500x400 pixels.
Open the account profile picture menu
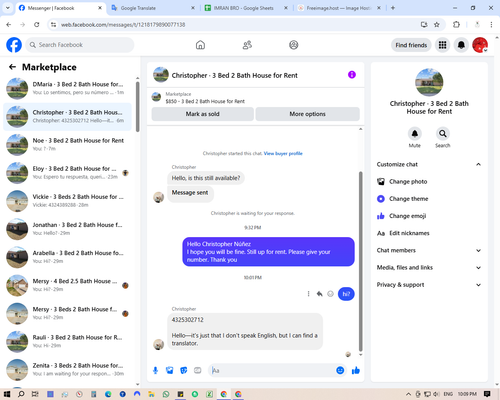pyautogui.click(x=480, y=45)
